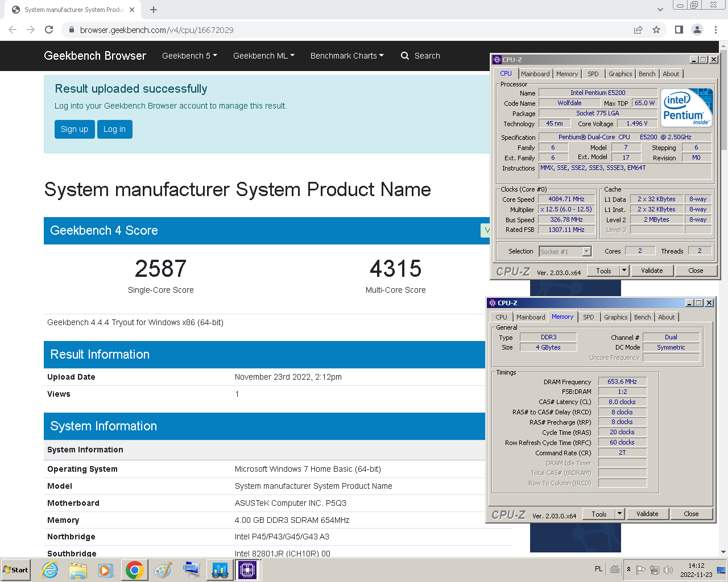The width and height of the screenshot is (728, 582).
Task: Open the Geekbench taskbar application icon
Action: tap(220, 570)
